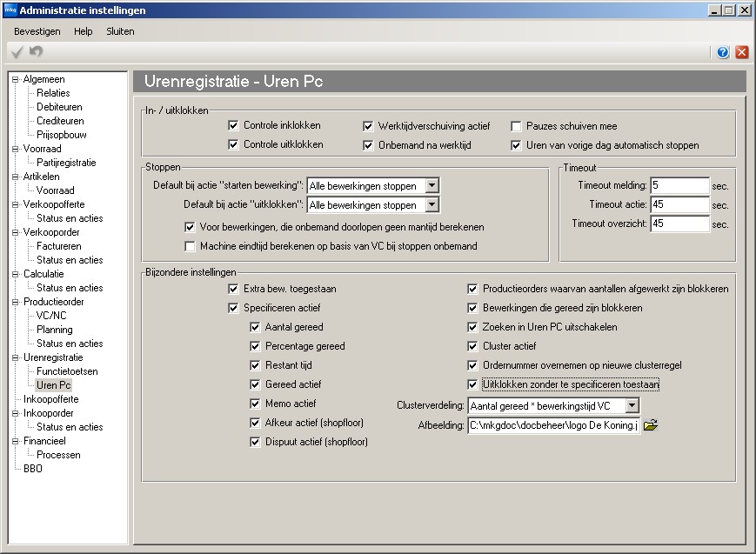Screen dimensions: 756x554
Task: Toggle Controle inklokken checkbox
Action: pyautogui.click(x=233, y=126)
